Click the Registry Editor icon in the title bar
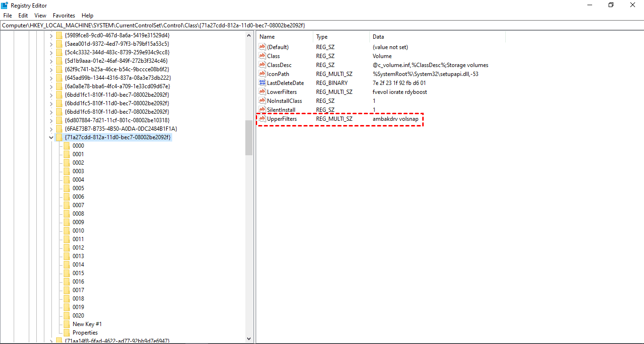 point(5,5)
